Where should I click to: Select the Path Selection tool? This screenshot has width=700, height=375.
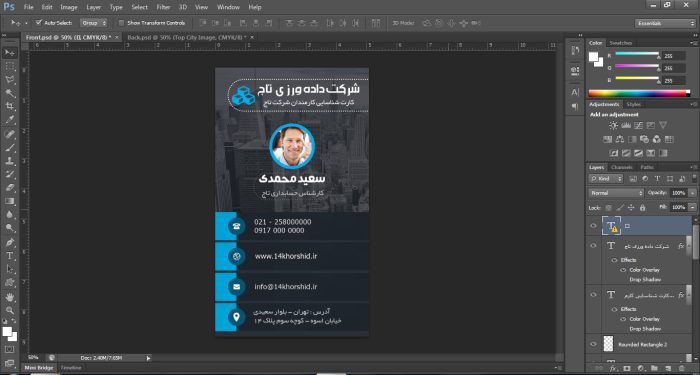pyautogui.click(x=9, y=269)
